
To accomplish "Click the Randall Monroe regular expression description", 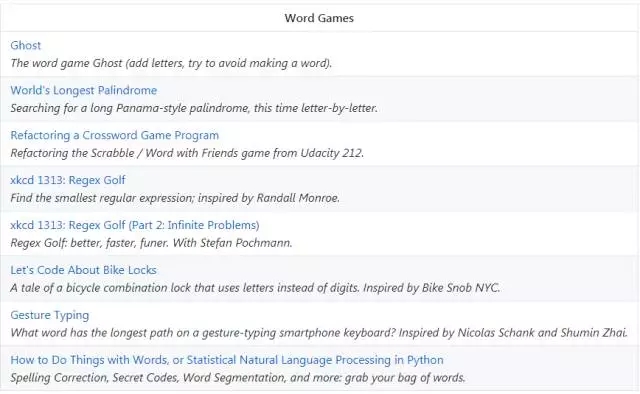I will pos(175,198).
